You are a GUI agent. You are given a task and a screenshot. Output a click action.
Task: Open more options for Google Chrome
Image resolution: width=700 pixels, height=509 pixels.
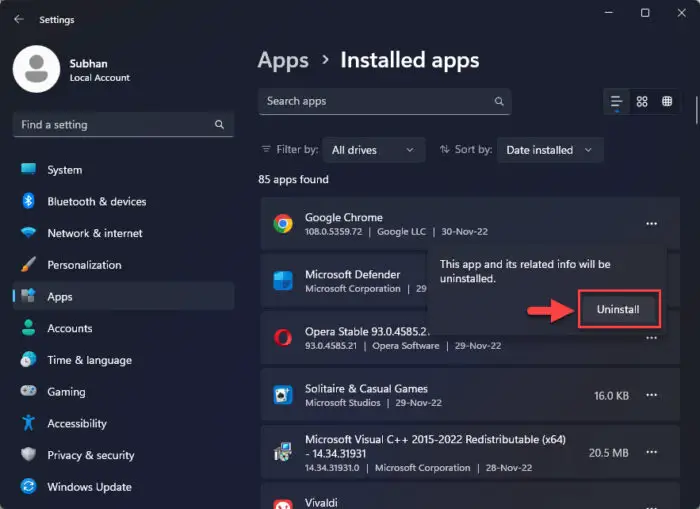pyautogui.click(x=651, y=224)
